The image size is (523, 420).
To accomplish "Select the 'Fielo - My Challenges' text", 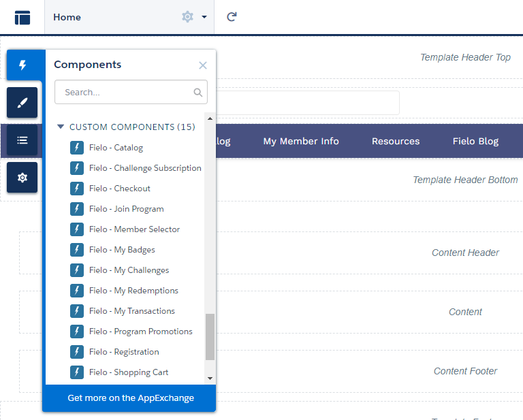I will pyautogui.click(x=129, y=270).
